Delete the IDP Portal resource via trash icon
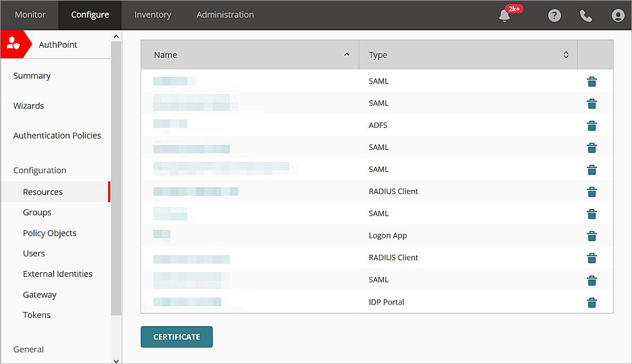The image size is (632, 364). point(592,302)
